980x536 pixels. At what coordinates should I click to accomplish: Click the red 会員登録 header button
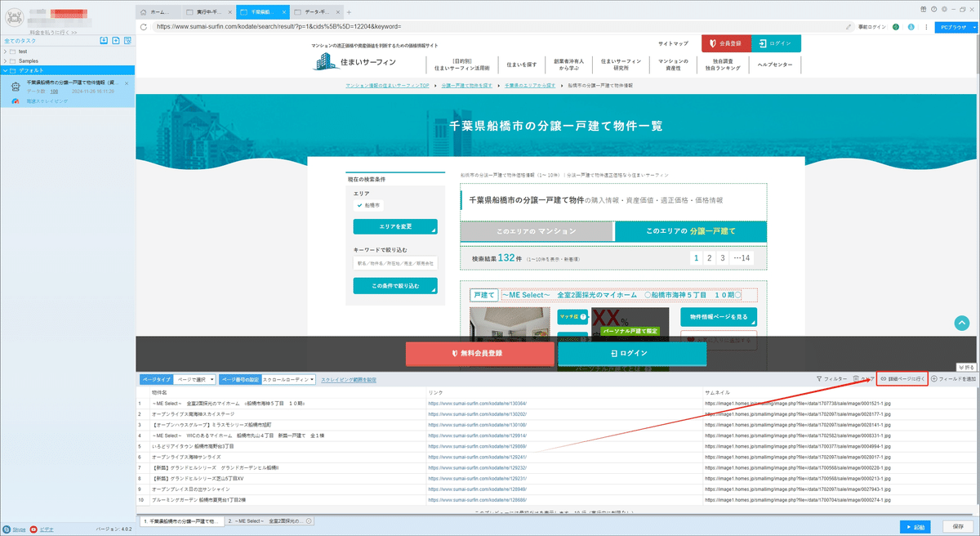727,43
